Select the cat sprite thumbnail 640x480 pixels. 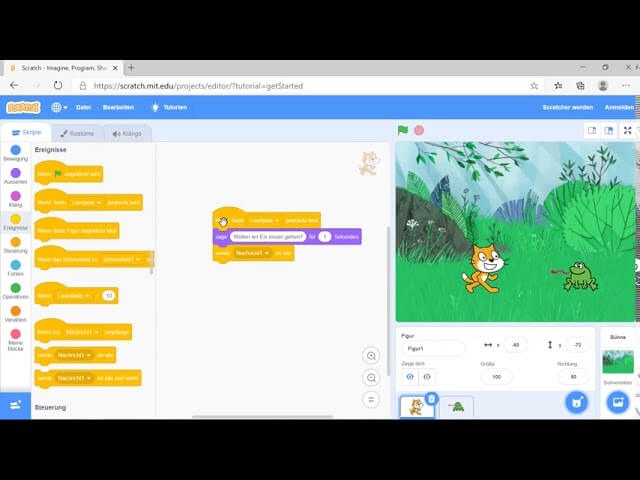pos(416,407)
